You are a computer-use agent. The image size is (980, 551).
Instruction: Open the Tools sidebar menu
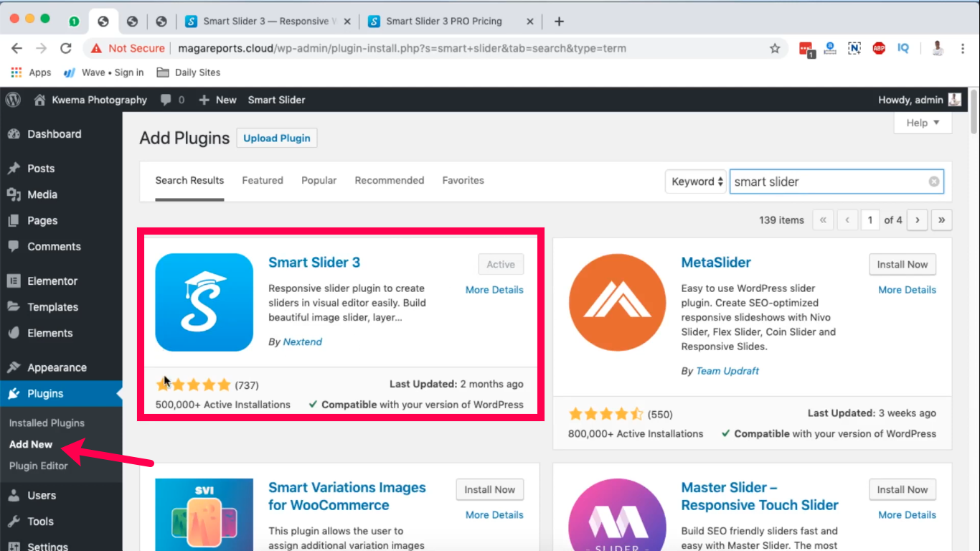(x=40, y=522)
